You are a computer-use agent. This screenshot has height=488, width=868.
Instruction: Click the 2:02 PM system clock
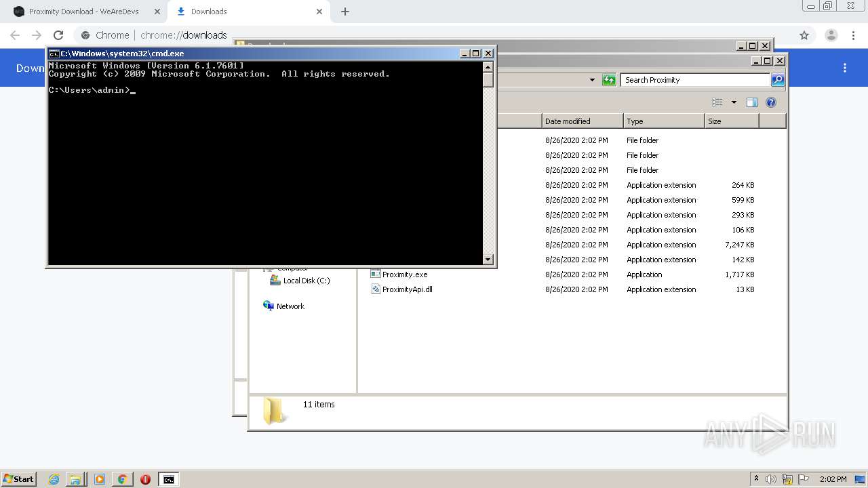pos(833,479)
